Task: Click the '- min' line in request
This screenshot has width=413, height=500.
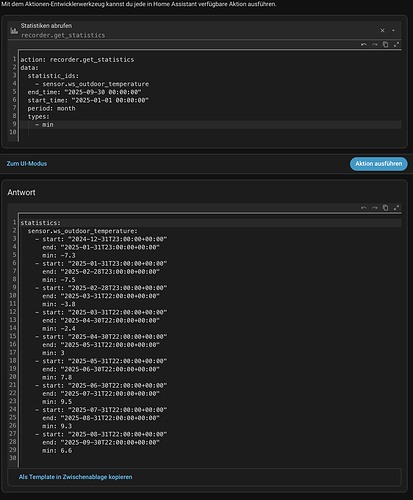Action: pos(44,125)
